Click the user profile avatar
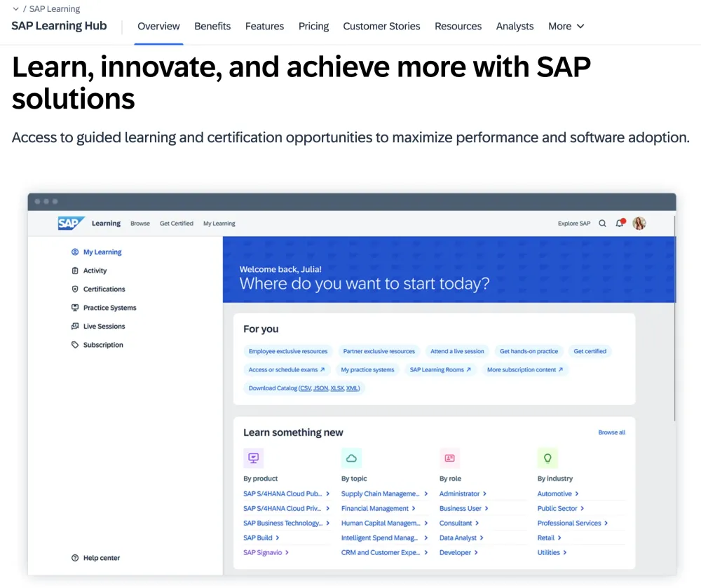This screenshot has height=588, width=701. click(x=639, y=224)
